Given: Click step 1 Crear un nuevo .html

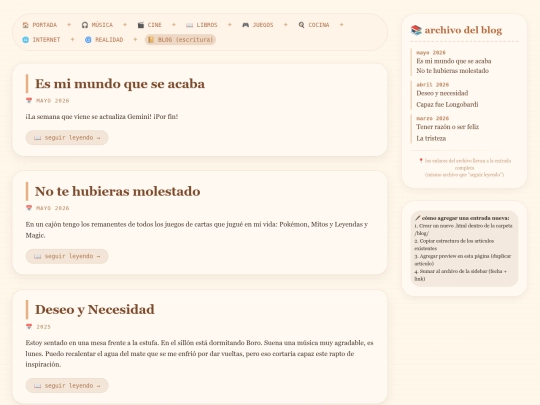Looking at the screenshot, I should pyautogui.click(x=463, y=229).
